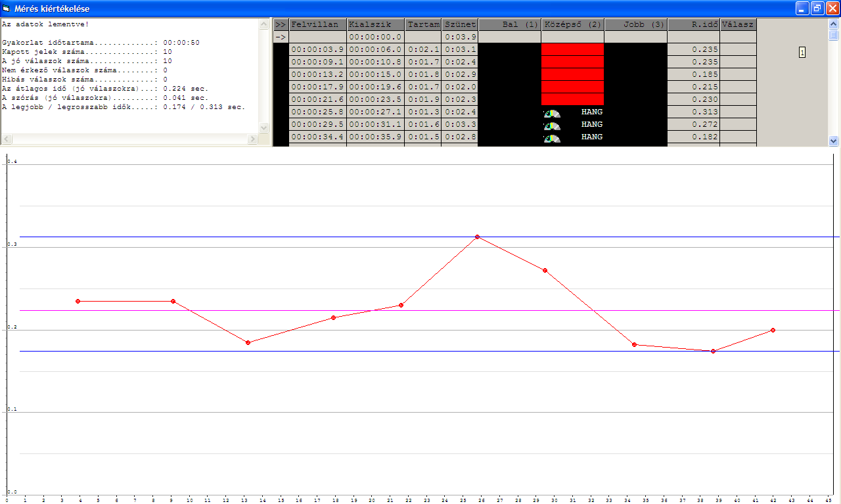Image resolution: width=841 pixels, height=504 pixels.
Task: Click the red middle cell in the 00:00:13.2 row
Action: pos(572,74)
